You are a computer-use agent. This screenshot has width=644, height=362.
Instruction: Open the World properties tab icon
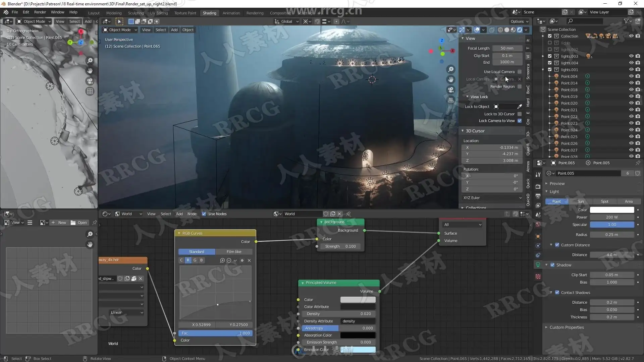(x=538, y=224)
